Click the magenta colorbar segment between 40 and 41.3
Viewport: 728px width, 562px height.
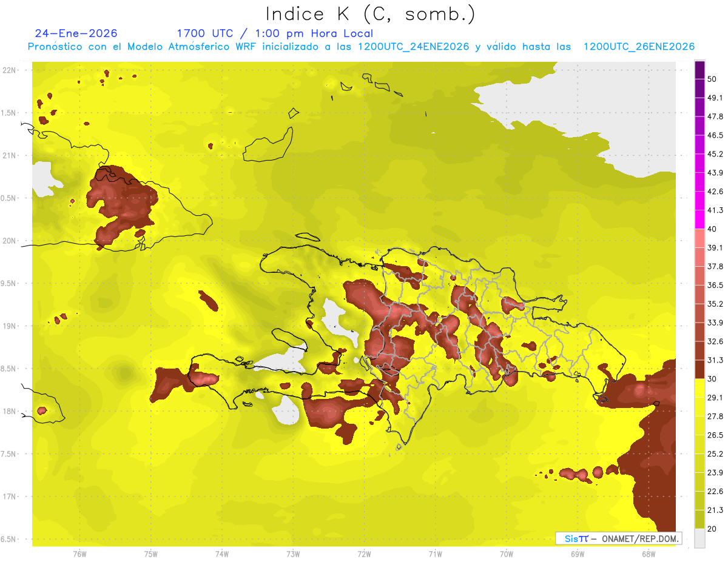click(x=700, y=219)
